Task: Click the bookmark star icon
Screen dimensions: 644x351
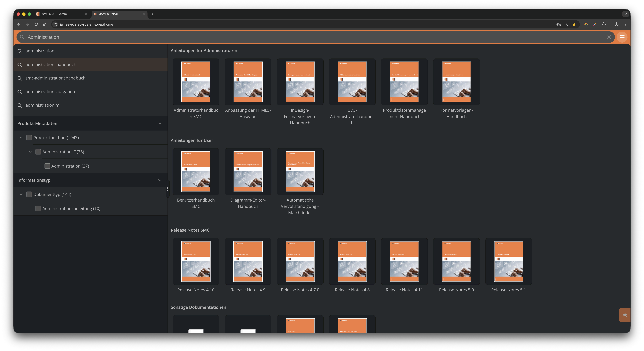Action: point(574,24)
